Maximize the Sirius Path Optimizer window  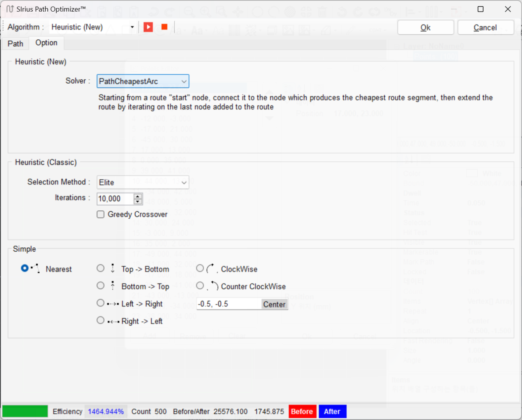pyautogui.click(x=480, y=9)
